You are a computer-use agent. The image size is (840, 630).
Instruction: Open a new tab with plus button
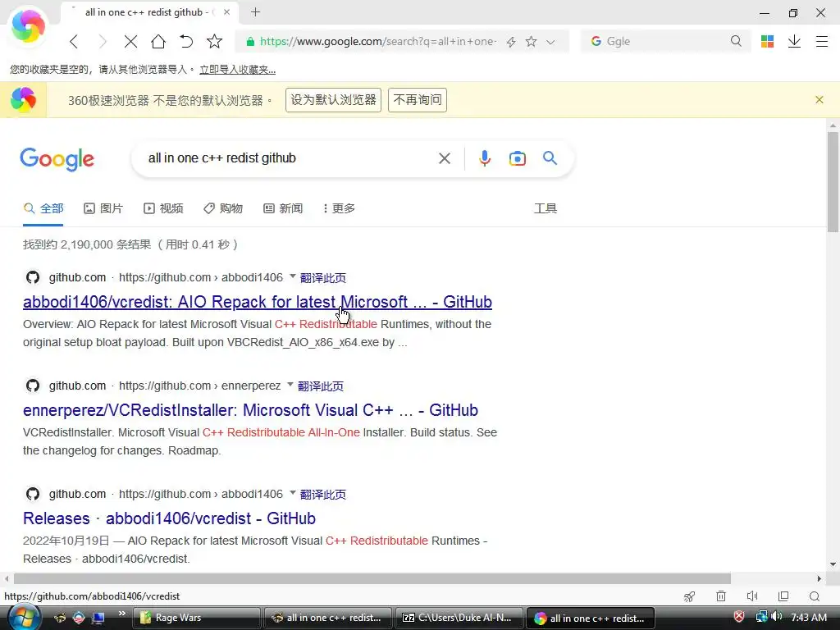(256, 11)
